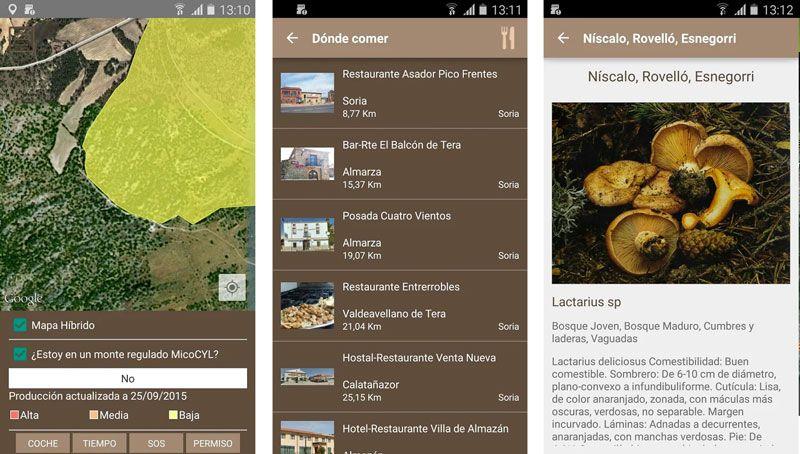Click the Alta red legend swatch

point(15,415)
